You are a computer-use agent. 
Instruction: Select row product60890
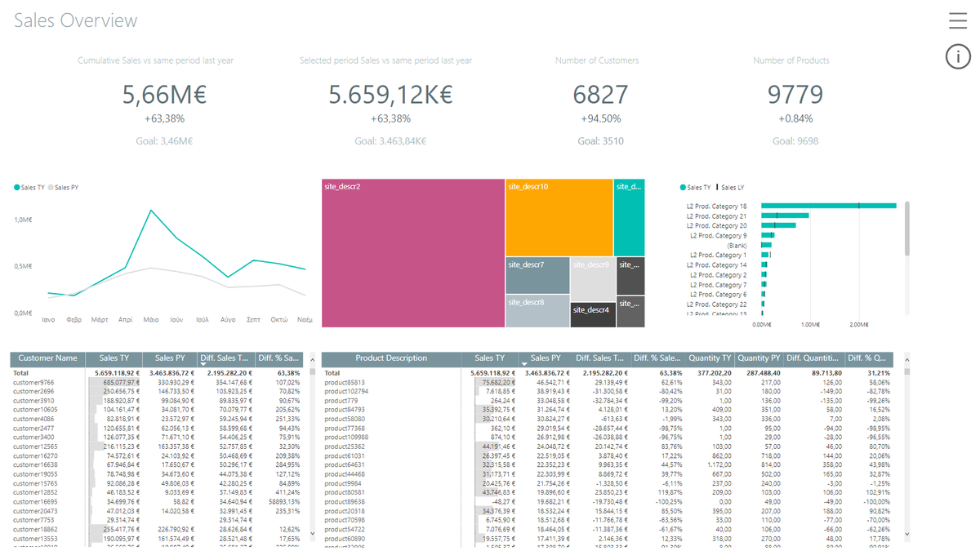click(x=609, y=538)
